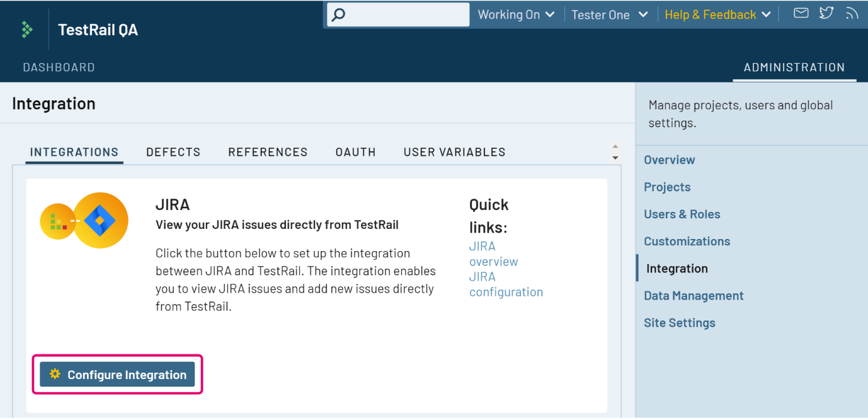Switch to the DASHBOARD menu
The image size is (868, 420).
59,67
